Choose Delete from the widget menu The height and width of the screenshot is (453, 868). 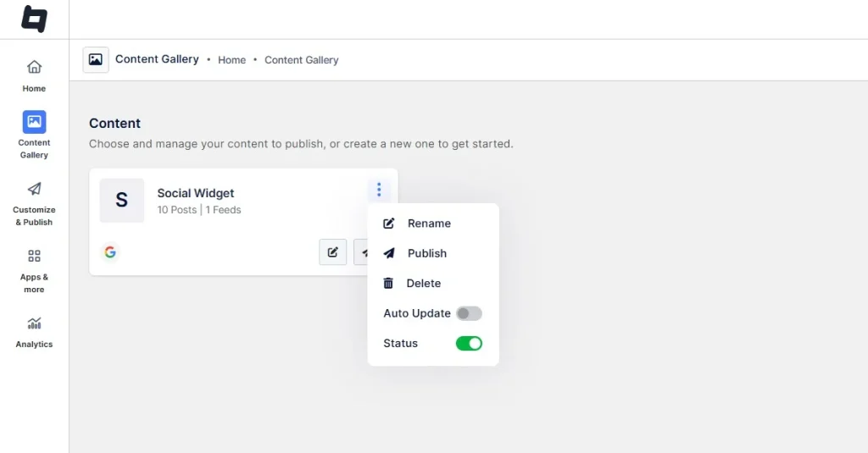click(423, 284)
